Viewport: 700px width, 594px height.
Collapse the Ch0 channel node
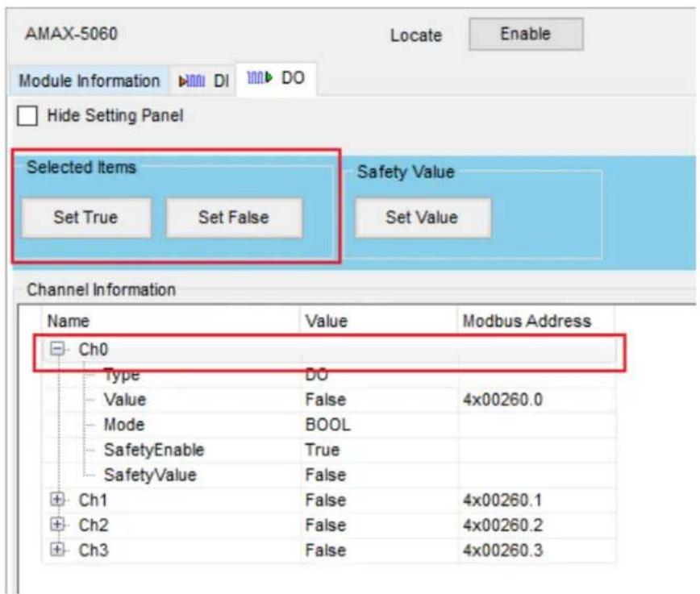tap(57, 348)
